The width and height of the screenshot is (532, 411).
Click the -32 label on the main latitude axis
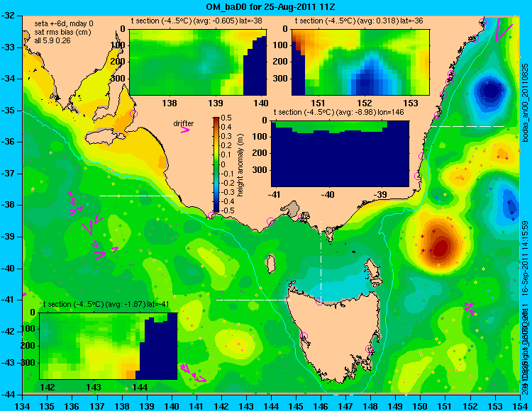point(8,16)
